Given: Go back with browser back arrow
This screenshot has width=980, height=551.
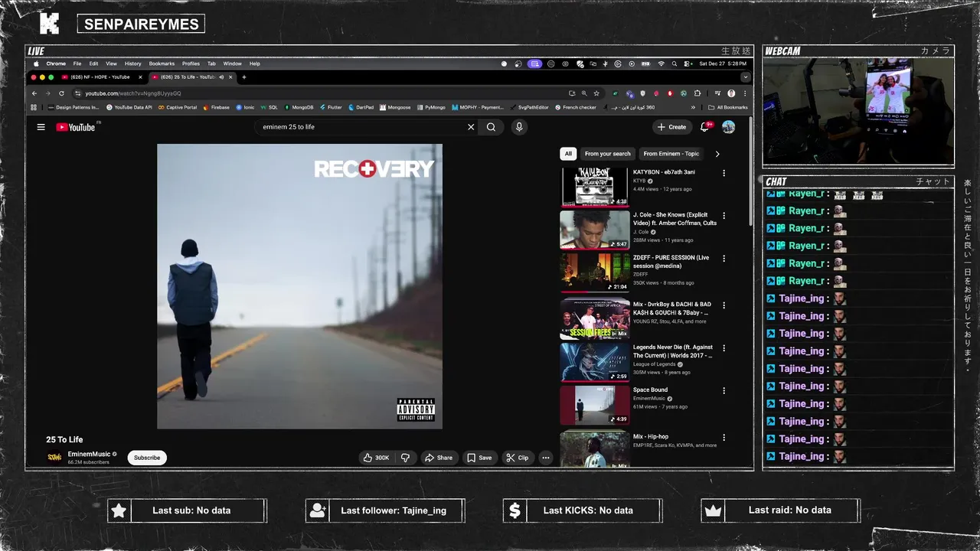Looking at the screenshot, I should pyautogui.click(x=34, y=93).
